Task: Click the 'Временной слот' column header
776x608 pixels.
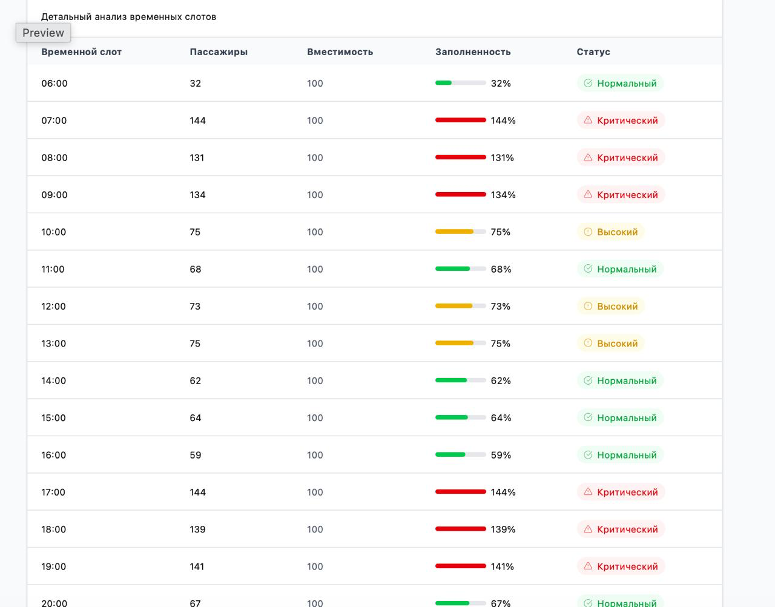Action: [x=81, y=52]
